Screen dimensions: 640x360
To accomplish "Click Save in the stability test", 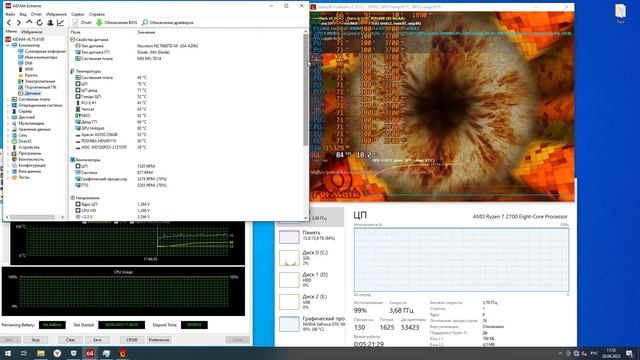I will (97, 340).
